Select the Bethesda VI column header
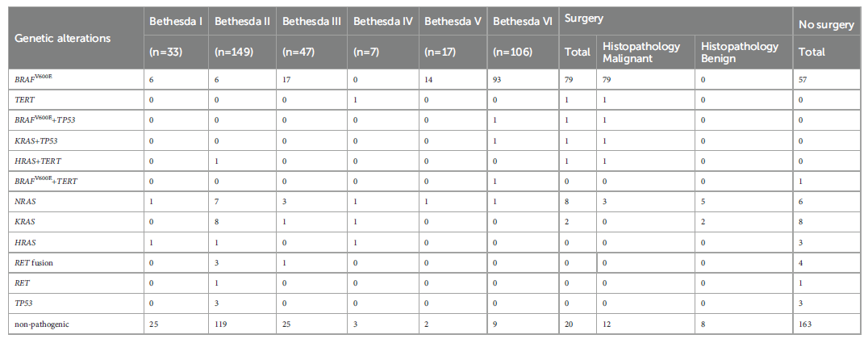This screenshot has width=868, height=343. (522, 22)
